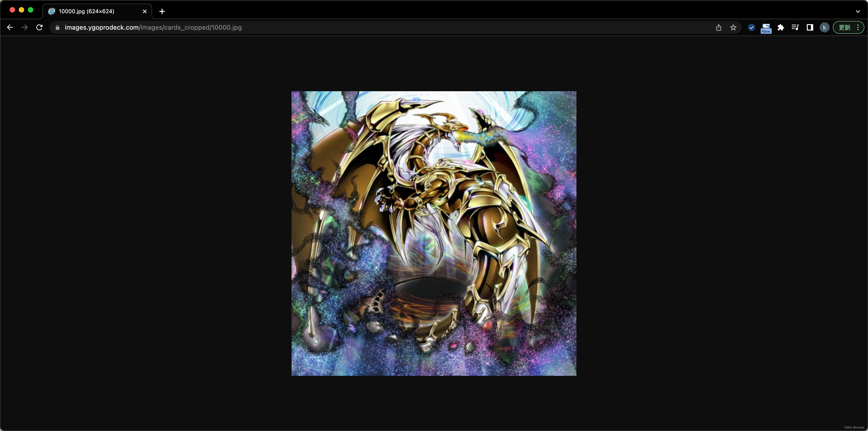View site information lock icon

tap(57, 28)
